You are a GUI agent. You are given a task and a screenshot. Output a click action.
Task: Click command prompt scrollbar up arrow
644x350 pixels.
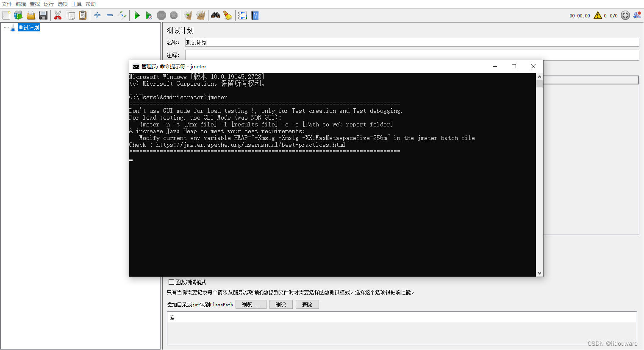539,77
